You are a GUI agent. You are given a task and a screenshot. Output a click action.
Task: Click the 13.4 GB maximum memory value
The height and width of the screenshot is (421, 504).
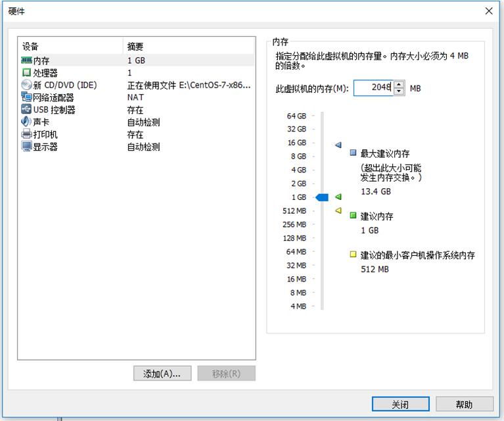point(376,191)
